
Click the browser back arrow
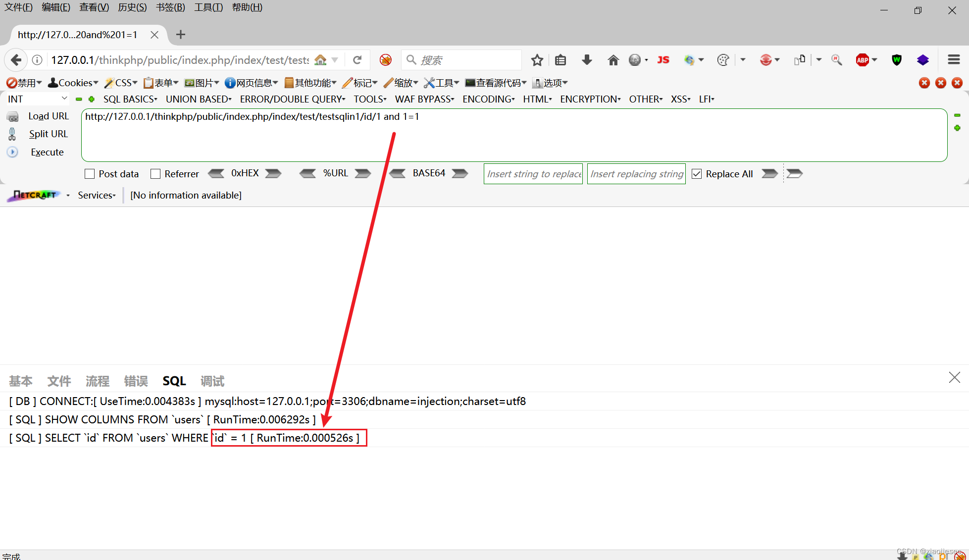(16, 60)
